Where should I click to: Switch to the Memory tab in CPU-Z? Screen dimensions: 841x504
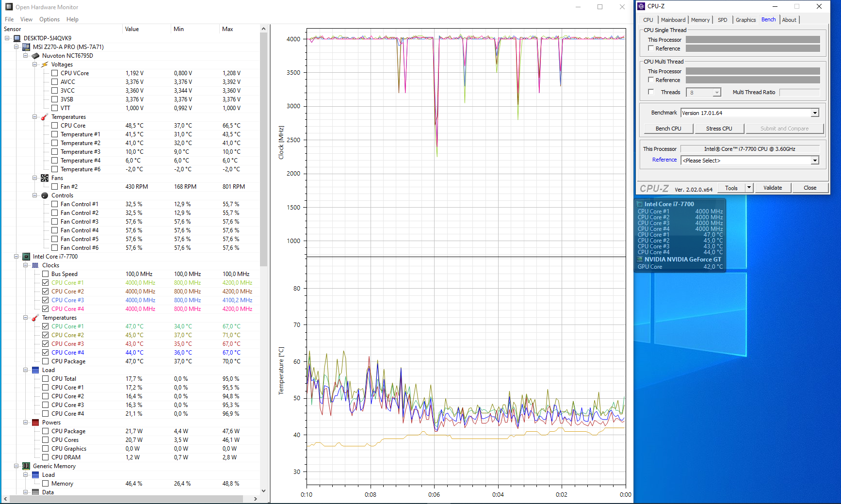point(700,20)
